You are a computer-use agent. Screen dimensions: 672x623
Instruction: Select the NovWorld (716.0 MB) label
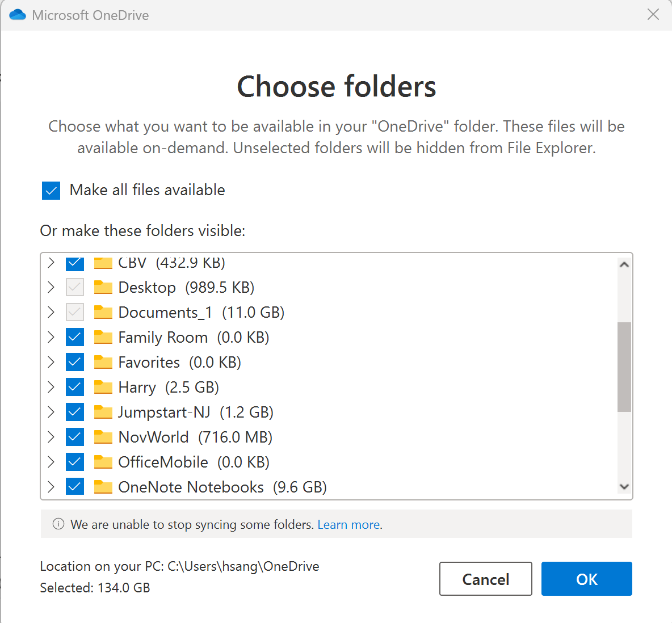coord(195,437)
